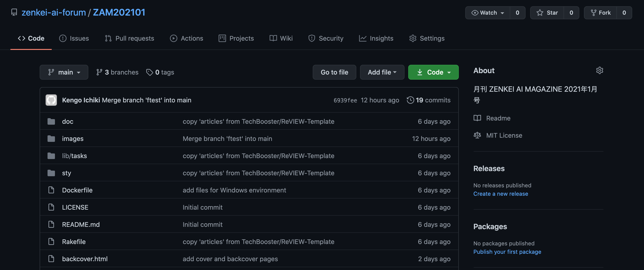Viewport: 644px width, 270px height.
Task: Click the sty folder icon
Action: pyautogui.click(x=51, y=173)
